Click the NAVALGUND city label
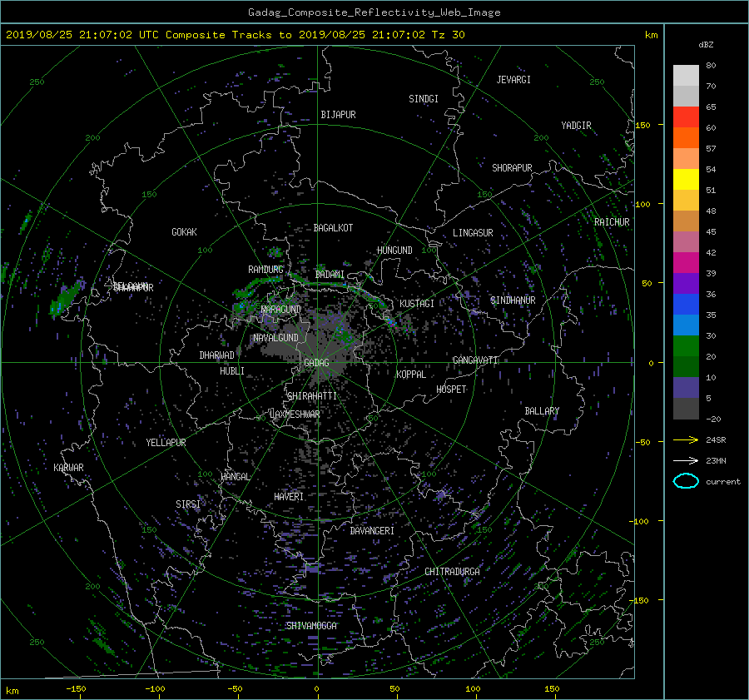 coord(275,338)
